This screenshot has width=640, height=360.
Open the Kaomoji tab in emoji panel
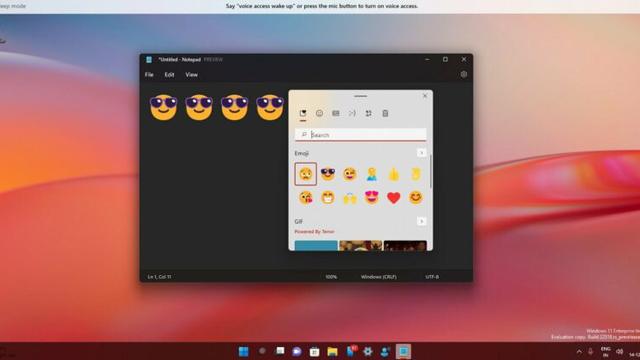[x=352, y=113]
